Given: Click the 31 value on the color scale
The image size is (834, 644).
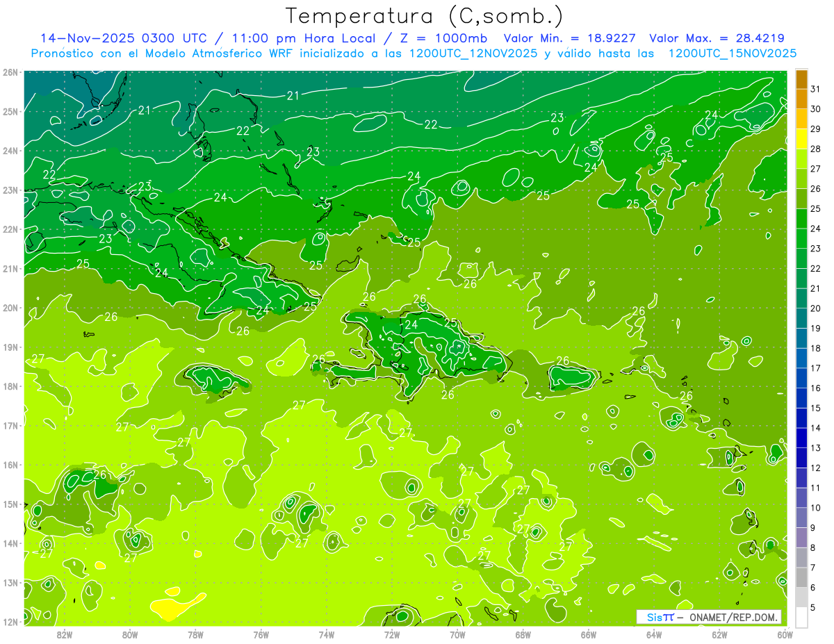Looking at the screenshot, I should [x=816, y=88].
